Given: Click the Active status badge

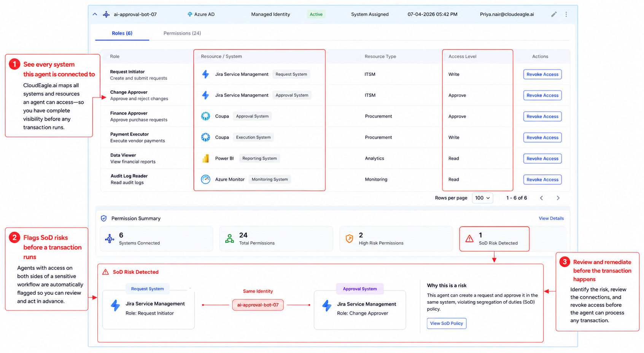Looking at the screenshot, I should tap(316, 14).
